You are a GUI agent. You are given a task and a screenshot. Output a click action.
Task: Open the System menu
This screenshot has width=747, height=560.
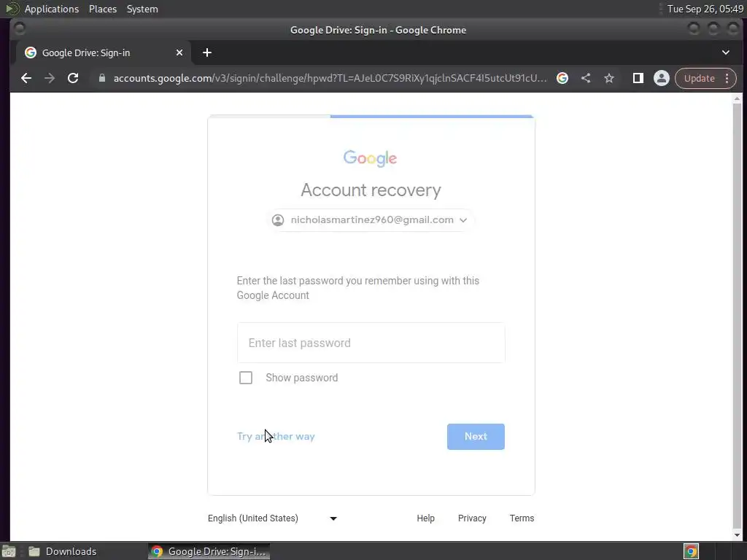tap(142, 9)
